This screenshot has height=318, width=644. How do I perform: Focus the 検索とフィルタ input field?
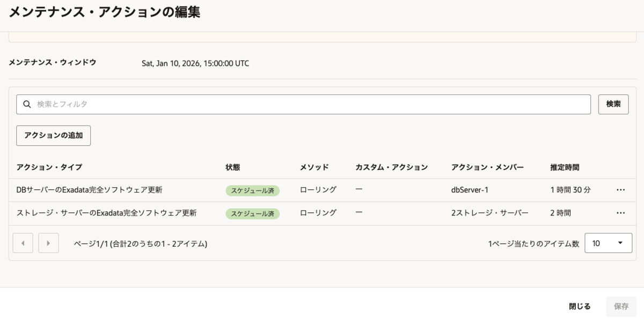tap(311, 105)
